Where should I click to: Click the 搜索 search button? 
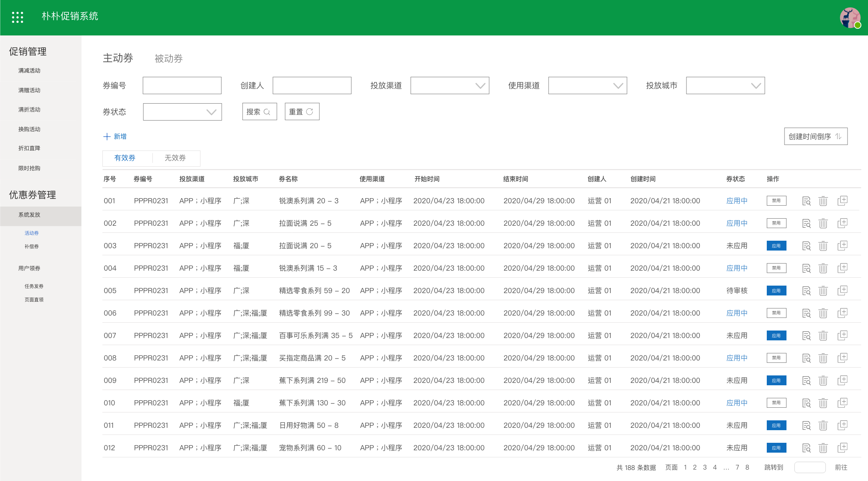[259, 112]
